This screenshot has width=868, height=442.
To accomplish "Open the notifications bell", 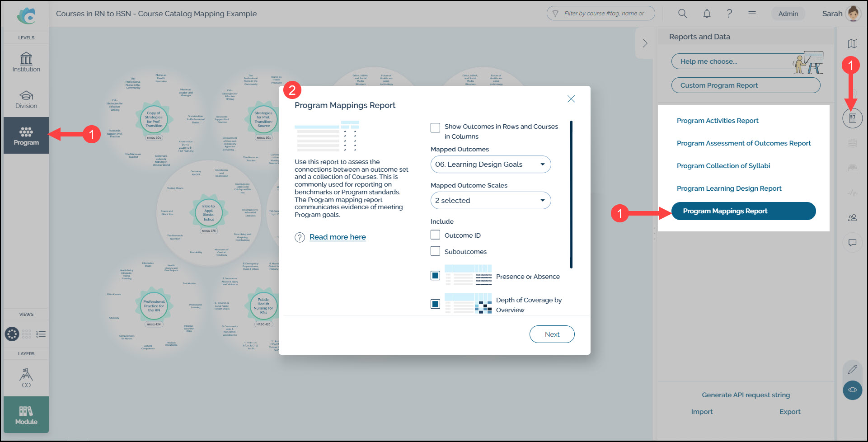I will coord(707,14).
